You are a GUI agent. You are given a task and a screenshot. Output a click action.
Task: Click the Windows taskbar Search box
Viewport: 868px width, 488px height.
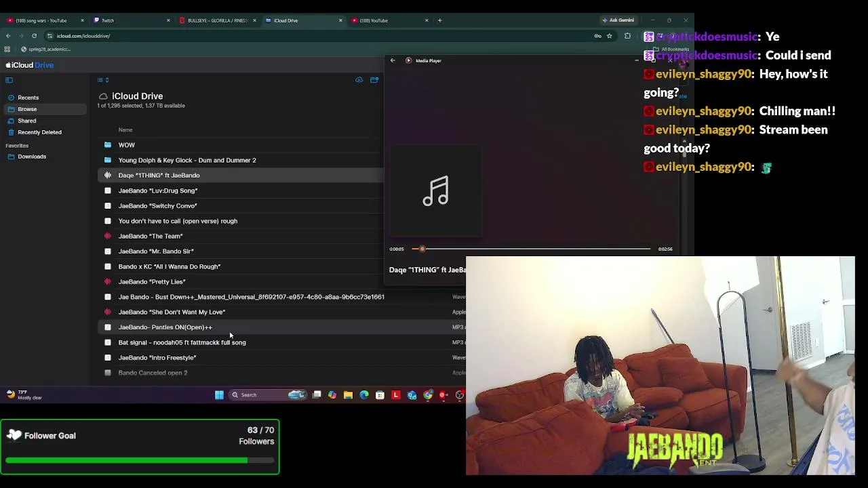269,395
